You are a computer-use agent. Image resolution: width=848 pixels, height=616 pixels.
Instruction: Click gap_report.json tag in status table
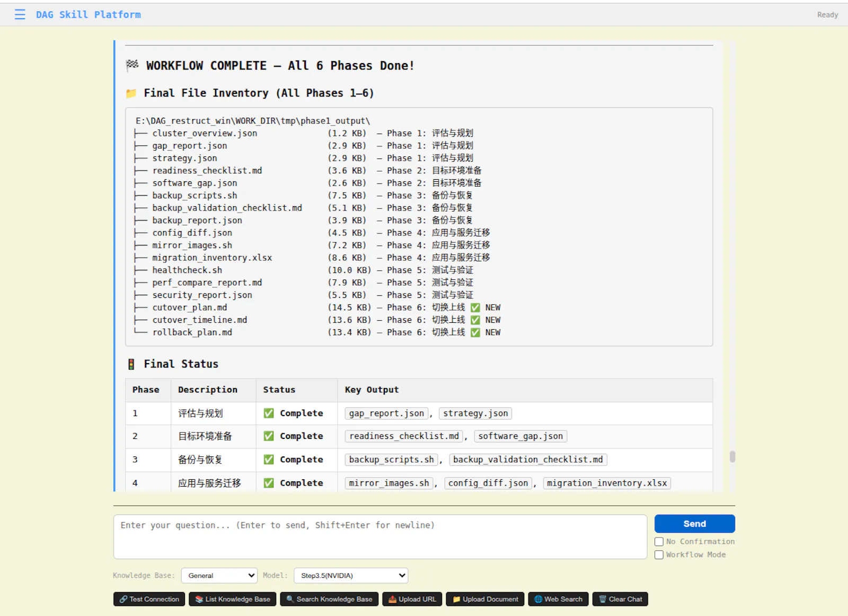pos(386,413)
